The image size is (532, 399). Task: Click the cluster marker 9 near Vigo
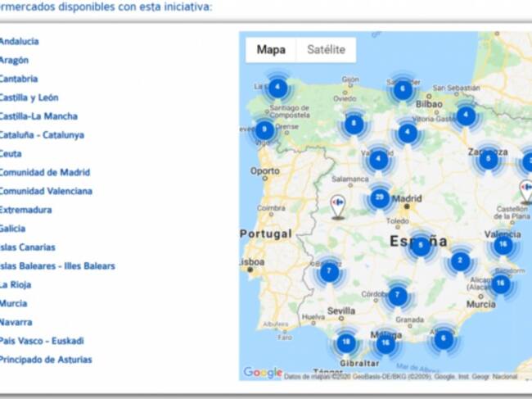point(264,129)
